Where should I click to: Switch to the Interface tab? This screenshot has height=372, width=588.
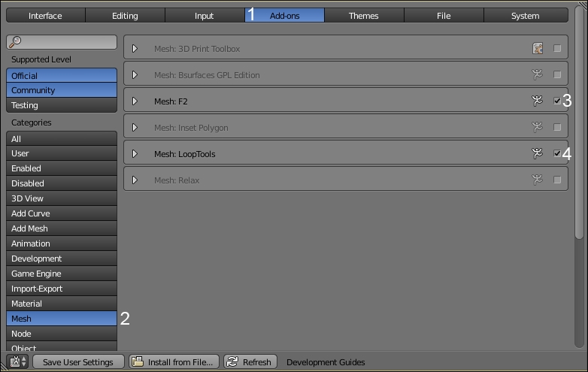[x=45, y=15]
